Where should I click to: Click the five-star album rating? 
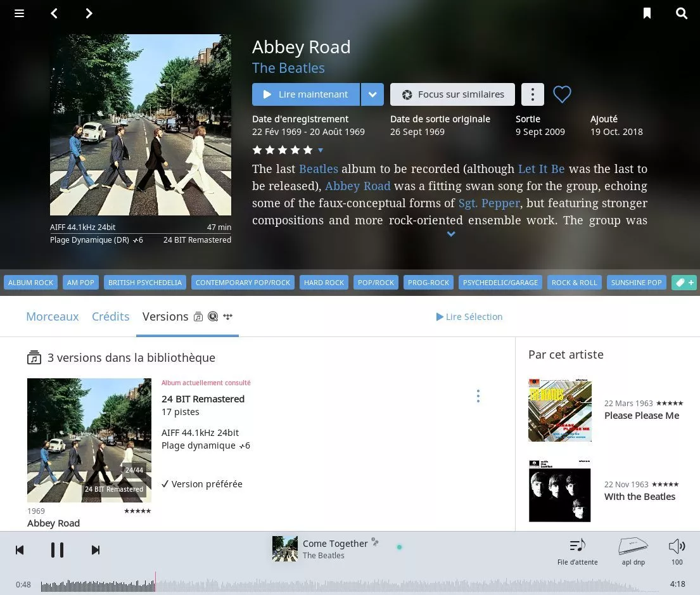(x=283, y=150)
